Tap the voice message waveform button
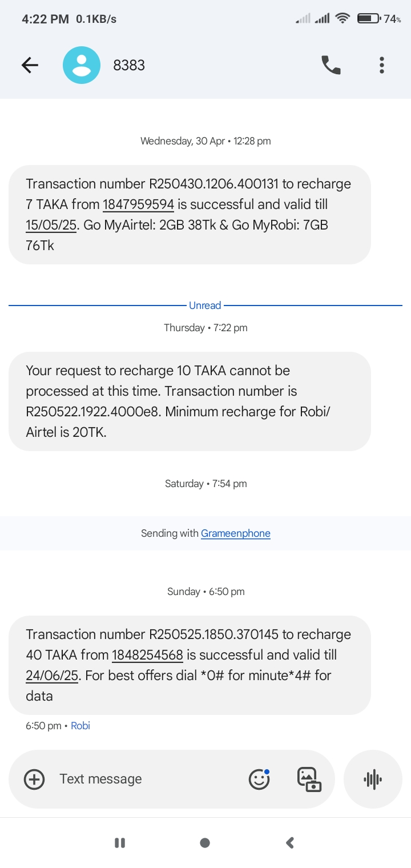This screenshot has height=868, width=411. pyautogui.click(x=373, y=779)
